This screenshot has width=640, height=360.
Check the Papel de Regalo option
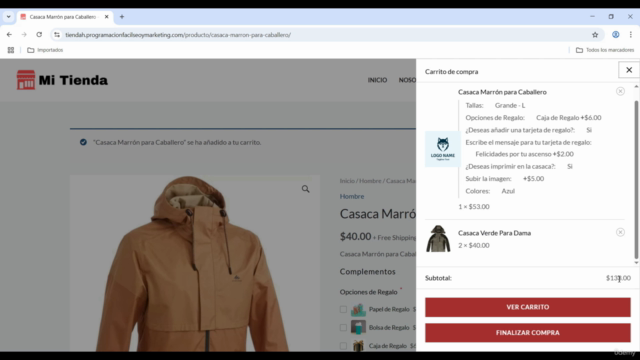coord(343,309)
